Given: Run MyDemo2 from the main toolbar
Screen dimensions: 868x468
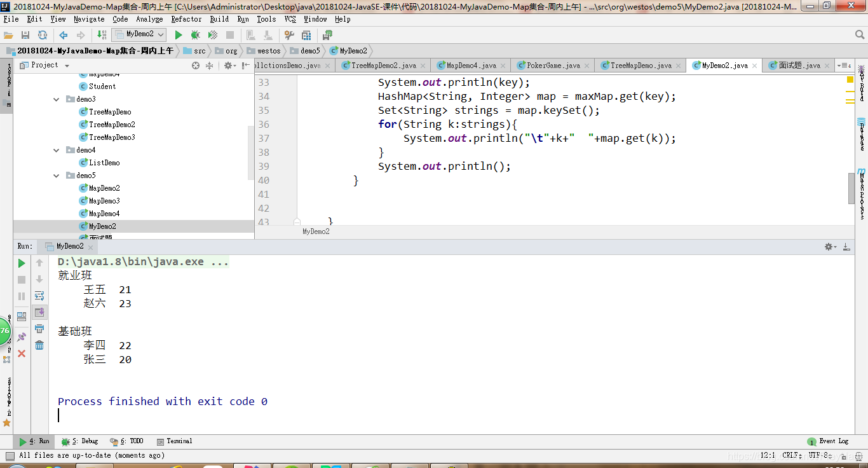Looking at the screenshot, I should coord(179,35).
